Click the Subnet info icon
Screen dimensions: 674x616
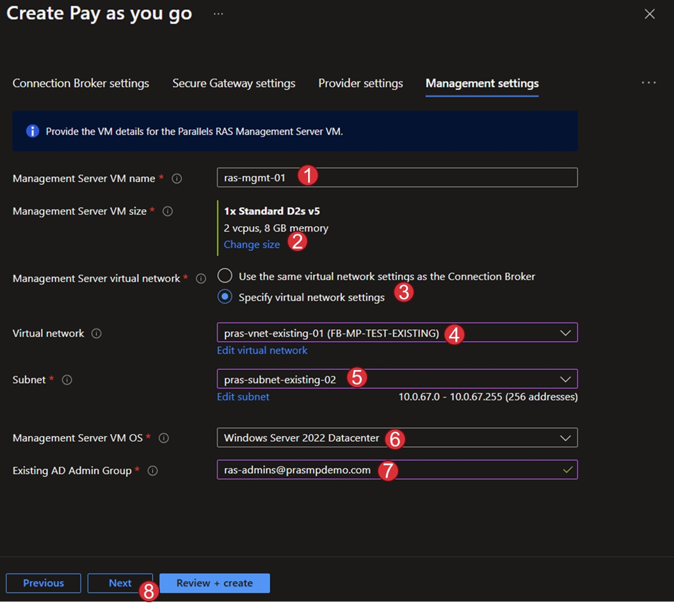point(67,380)
